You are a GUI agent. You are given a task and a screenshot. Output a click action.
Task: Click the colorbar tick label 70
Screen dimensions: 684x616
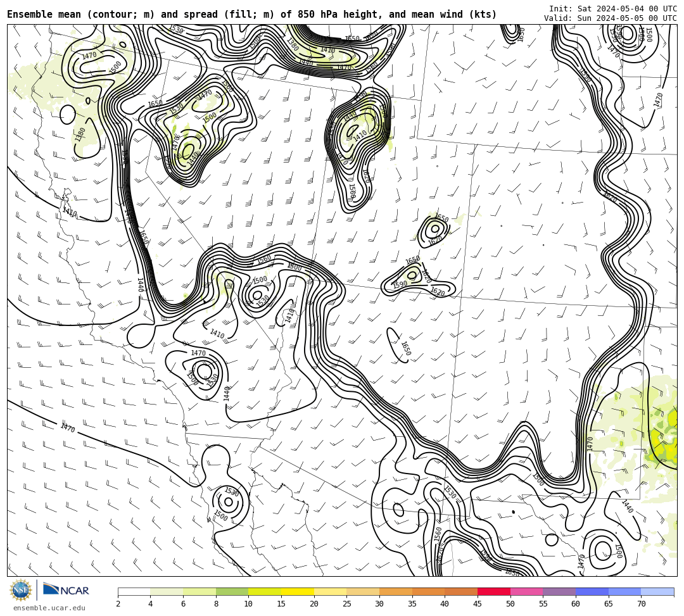[641, 604]
